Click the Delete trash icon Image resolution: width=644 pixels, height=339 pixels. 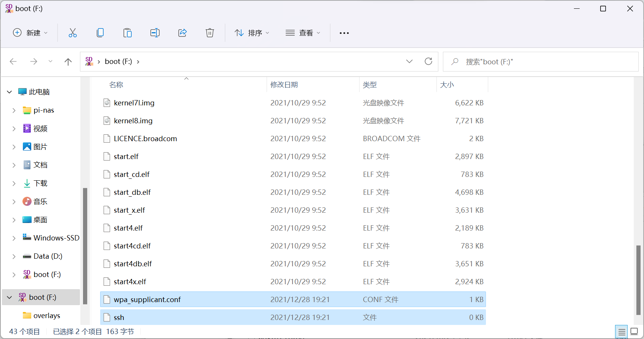[210, 33]
